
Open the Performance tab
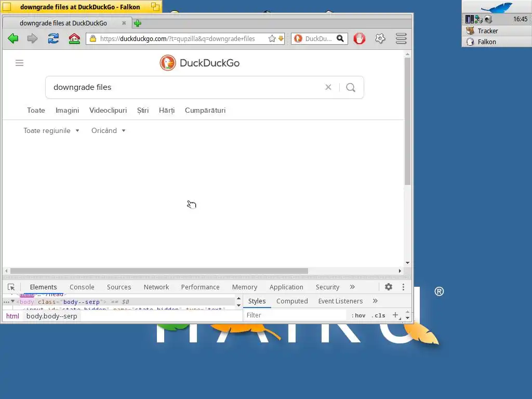pyautogui.click(x=200, y=287)
